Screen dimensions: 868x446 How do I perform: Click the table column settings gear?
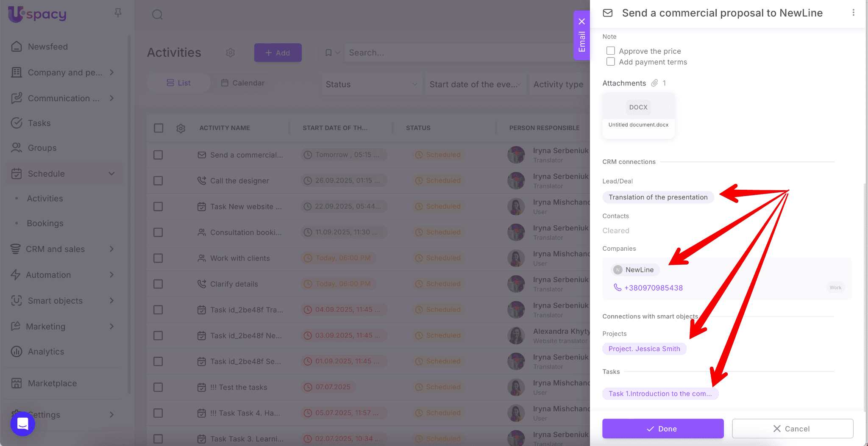click(x=181, y=128)
